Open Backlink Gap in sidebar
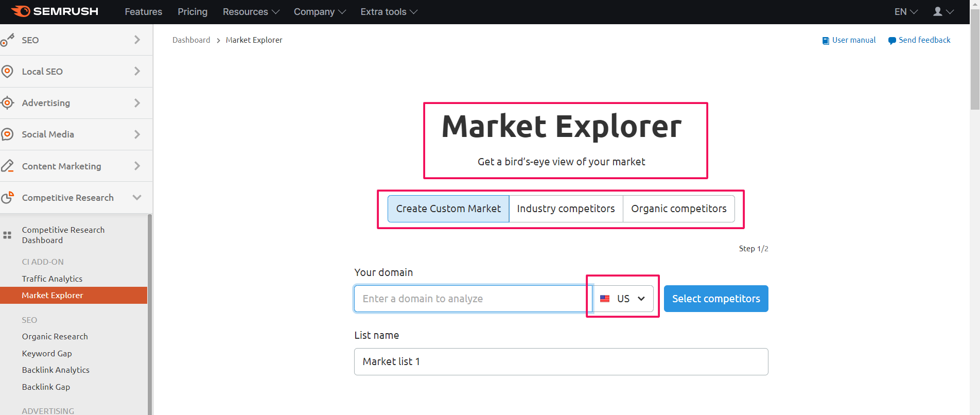The height and width of the screenshot is (415, 980). (x=46, y=387)
